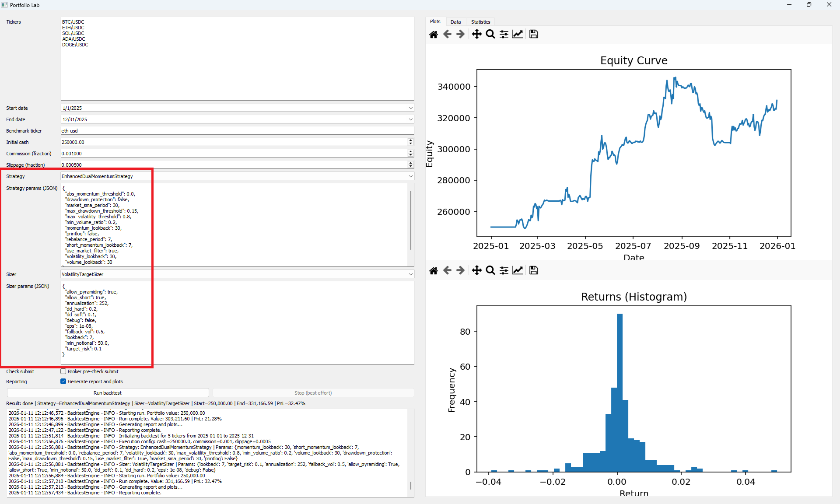Disable Generate report and plots

(x=64, y=381)
